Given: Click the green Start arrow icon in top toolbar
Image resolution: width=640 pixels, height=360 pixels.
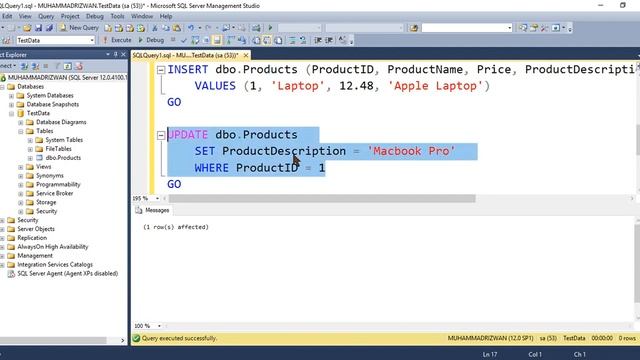Looking at the screenshot, I should click(270, 28).
